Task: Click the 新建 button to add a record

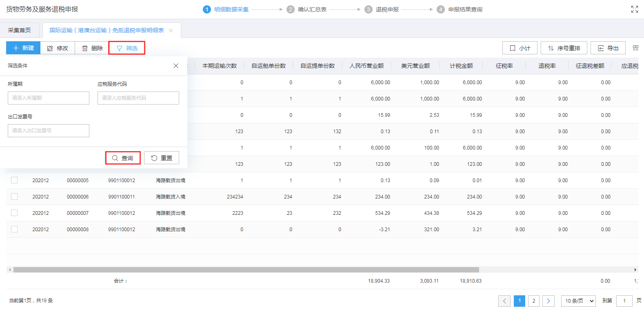Action: coord(23,48)
